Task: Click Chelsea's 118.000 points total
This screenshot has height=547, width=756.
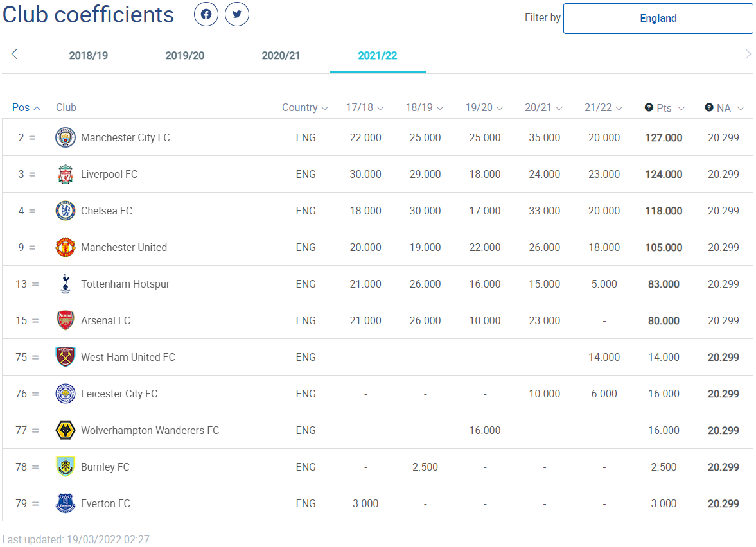Action: click(664, 211)
